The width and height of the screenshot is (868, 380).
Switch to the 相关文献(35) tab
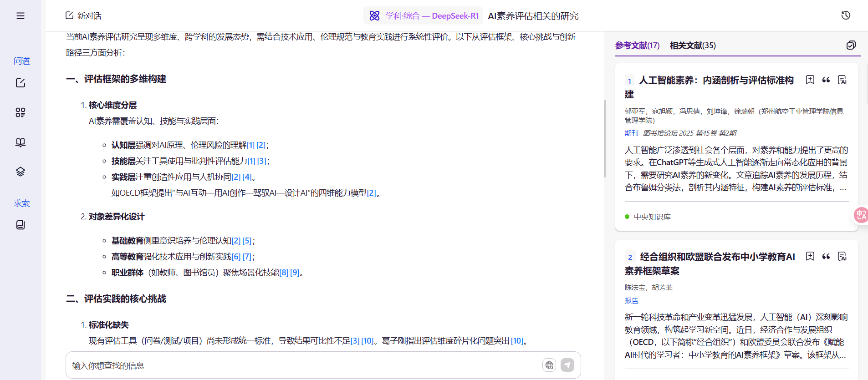click(x=692, y=46)
